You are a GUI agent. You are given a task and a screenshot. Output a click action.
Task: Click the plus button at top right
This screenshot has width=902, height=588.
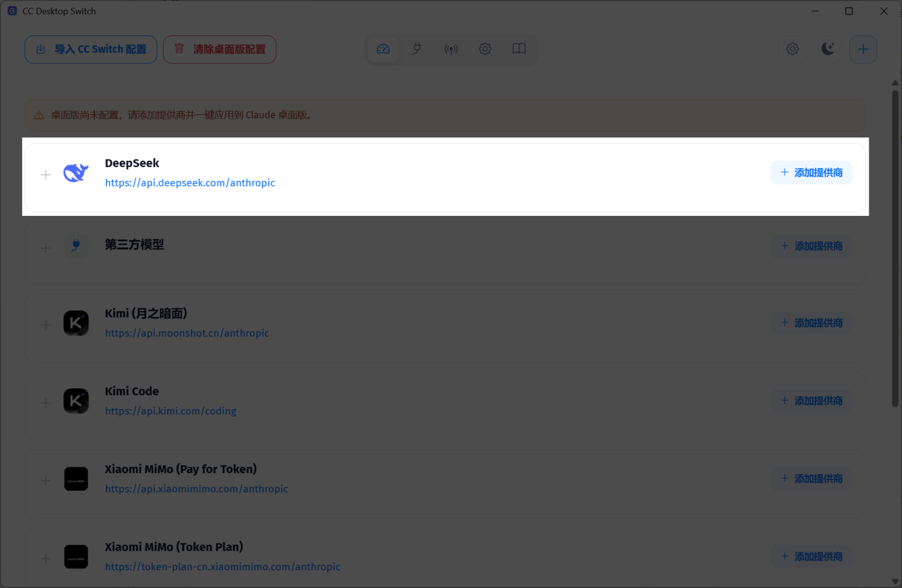[x=863, y=49]
